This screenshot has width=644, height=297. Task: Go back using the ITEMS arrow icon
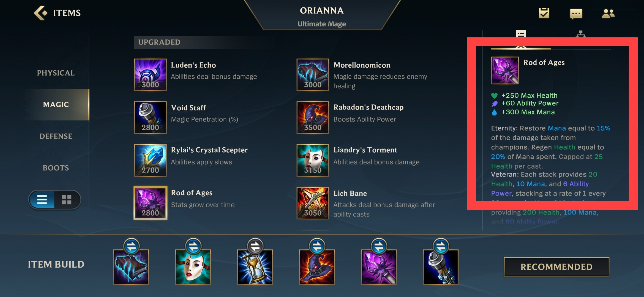coord(40,13)
